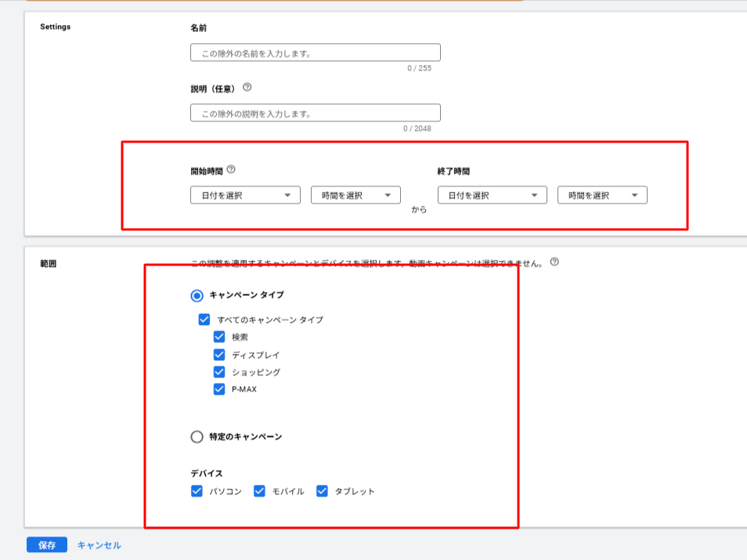Viewport: 747px width, 560px height.
Task: Click help icon next to 説明（任意）
Action: point(247,88)
